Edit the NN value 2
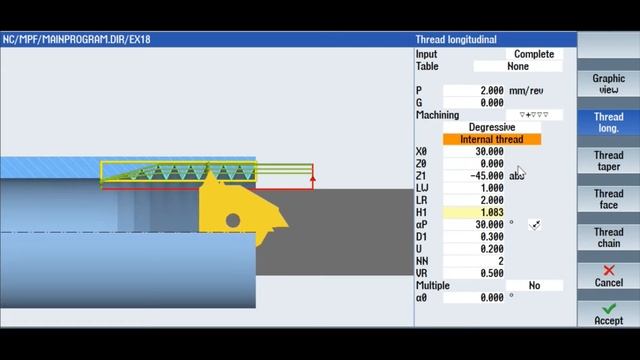Image resolution: width=640 pixels, height=360 pixels. tap(474, 261)
